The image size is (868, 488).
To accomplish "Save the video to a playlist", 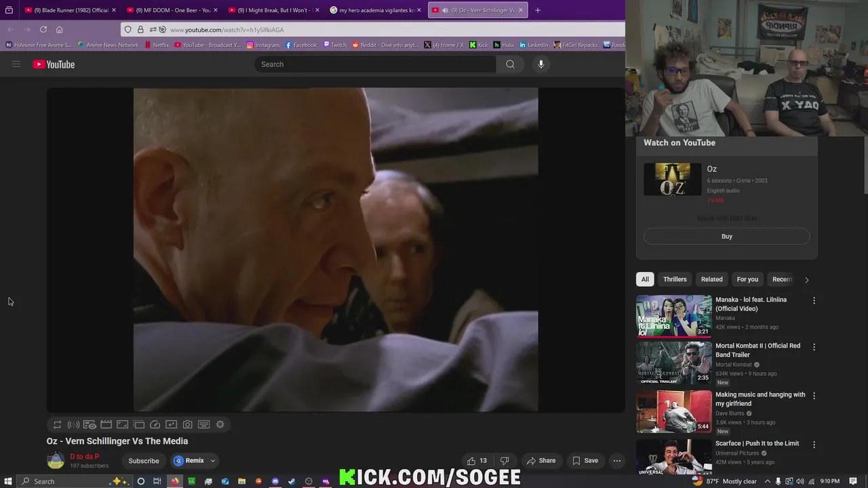I will point(585,461).
